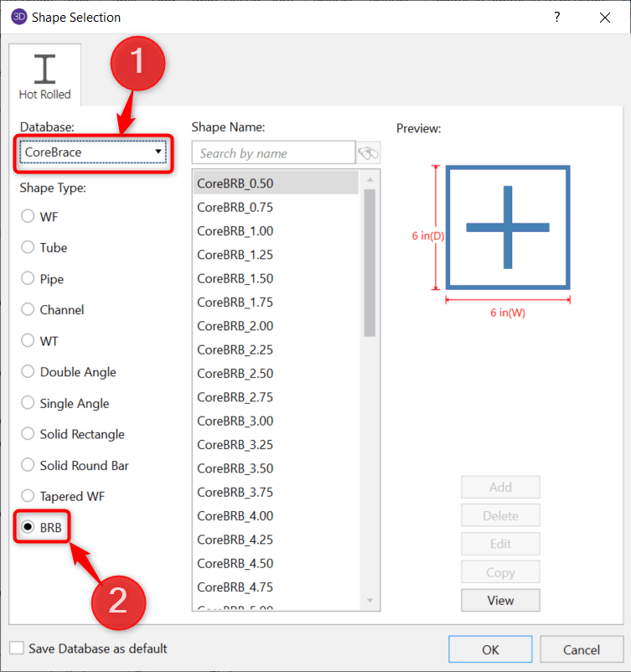631x672 pixels.
Task: Open the CoreBrace database dropdown
Action: 94,152
